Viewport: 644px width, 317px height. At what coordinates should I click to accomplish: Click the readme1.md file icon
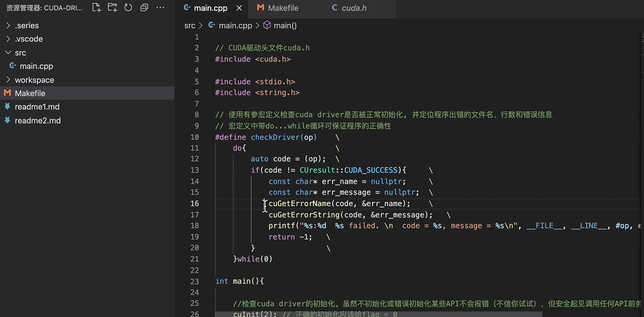(7, 107)
